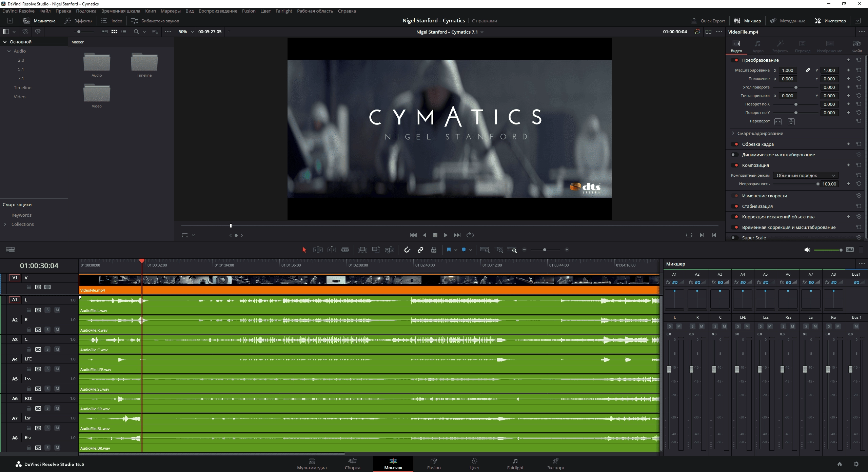Lock track A4 LFE
Viewport: 868px width, 472px height.
tap(29, 369)
